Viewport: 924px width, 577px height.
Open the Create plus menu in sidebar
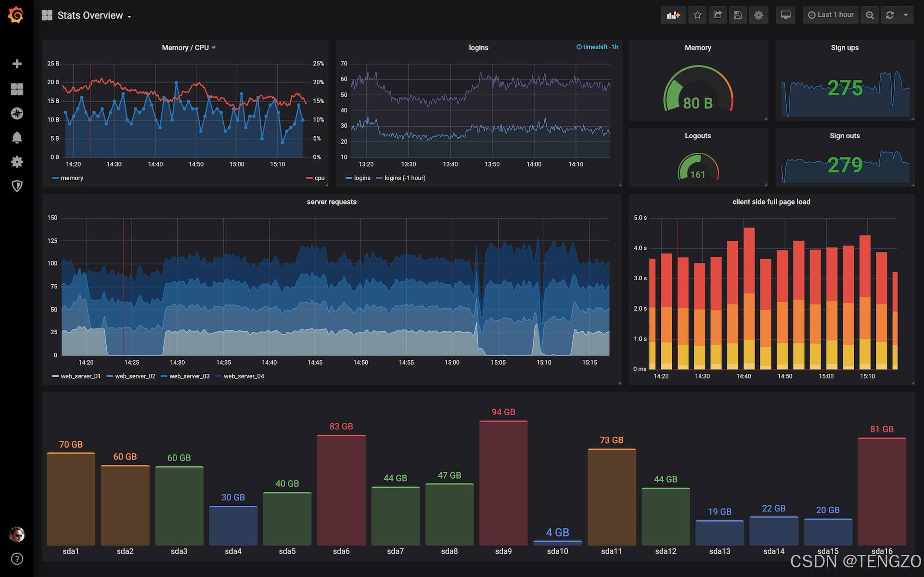click(x=17, y=64)
